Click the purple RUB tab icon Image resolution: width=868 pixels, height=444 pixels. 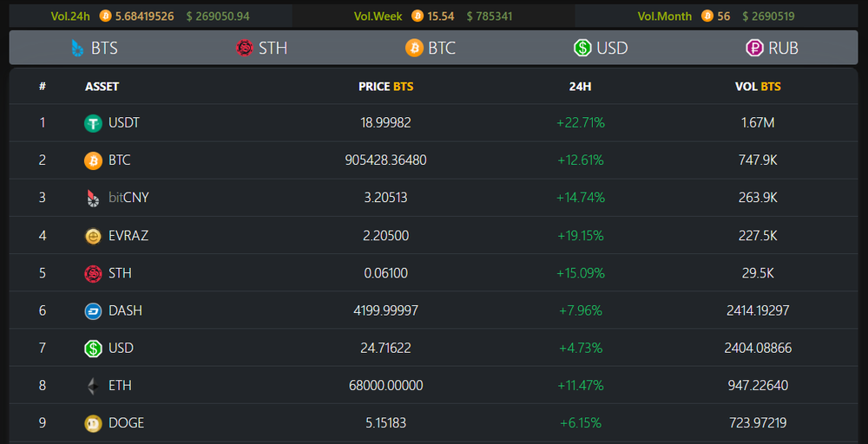(x=754, y=48)
